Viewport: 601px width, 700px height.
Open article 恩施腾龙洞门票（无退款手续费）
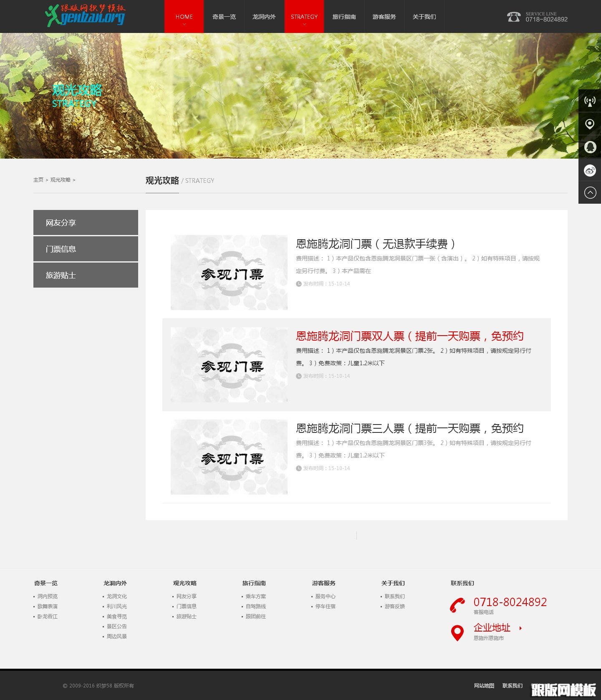tap(375, 244)
